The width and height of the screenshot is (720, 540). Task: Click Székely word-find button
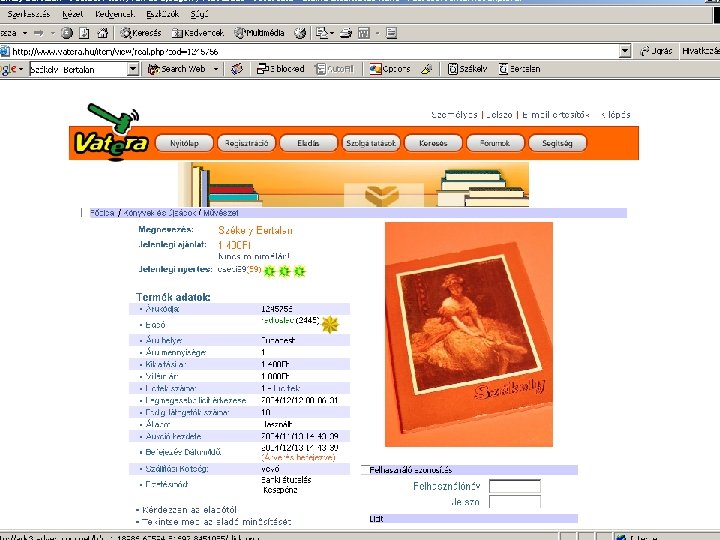point(467,69)
